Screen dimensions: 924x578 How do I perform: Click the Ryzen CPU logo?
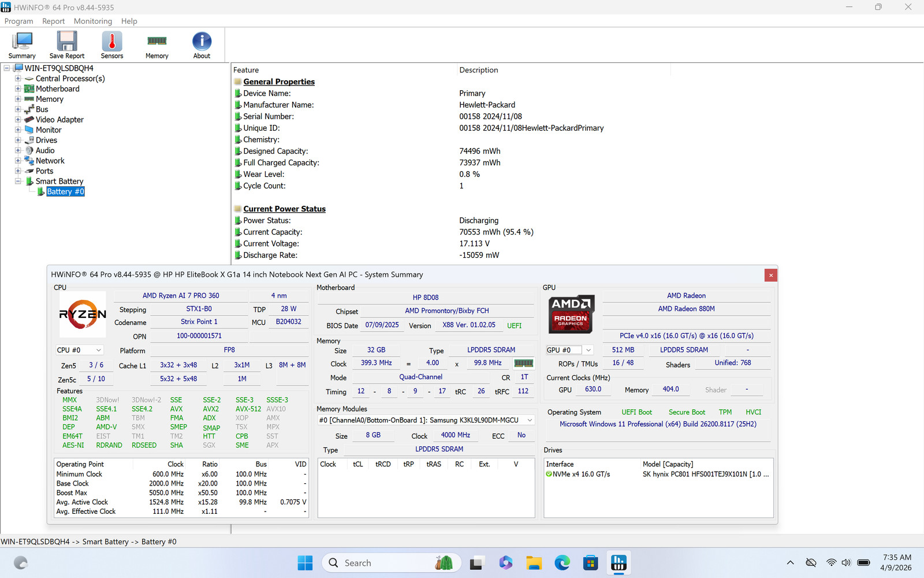point(83,314)
